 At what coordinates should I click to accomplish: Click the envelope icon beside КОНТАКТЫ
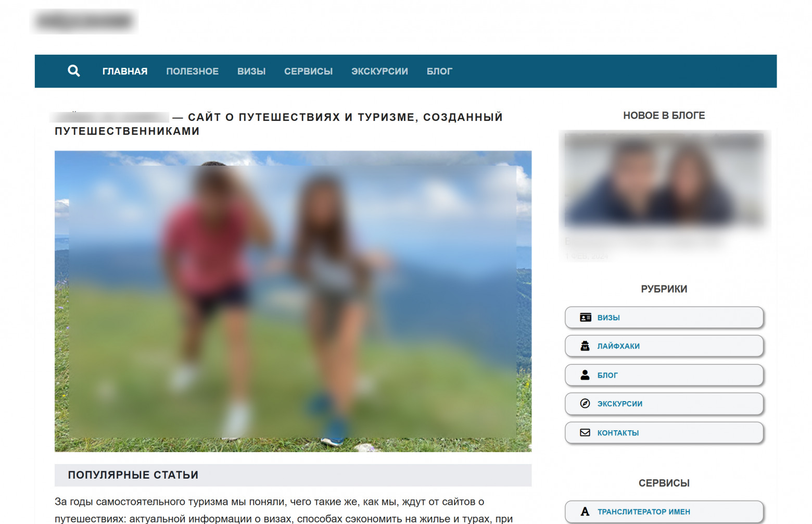585,432
